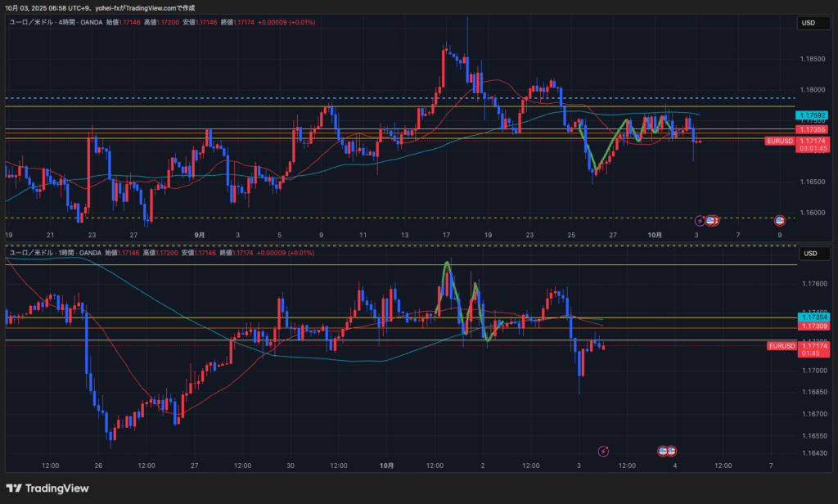Image resolution: width=838 pixels, height=504 pixels.
Task: Open the USD currency selector on the lower chart
Action: pyautogui.click(x=810, y=254)
